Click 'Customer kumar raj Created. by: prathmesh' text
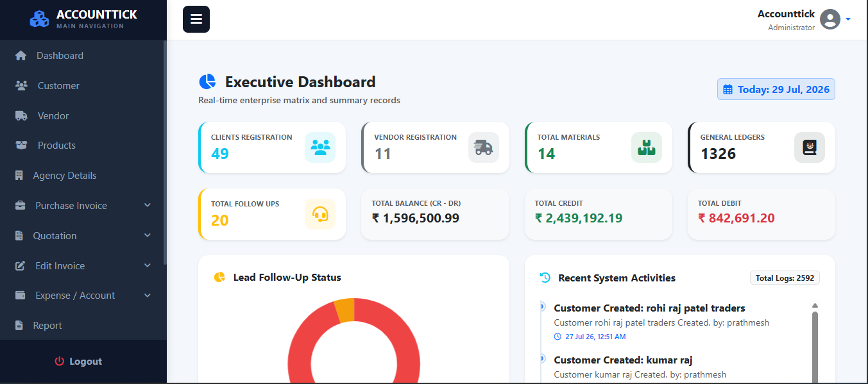This screenshot has height=384, width=868. (x=640, y=374)
